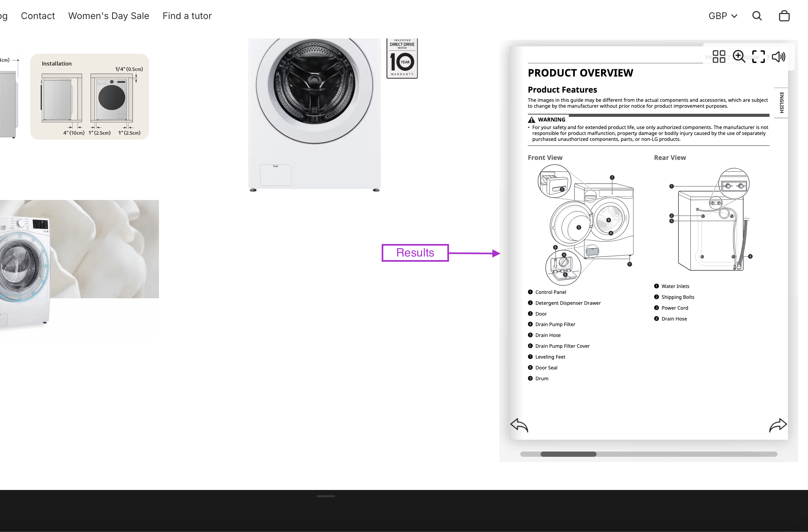808x532 pixels.
Task: Click the Drain Pump Filter legend entry
Action: 552,324
